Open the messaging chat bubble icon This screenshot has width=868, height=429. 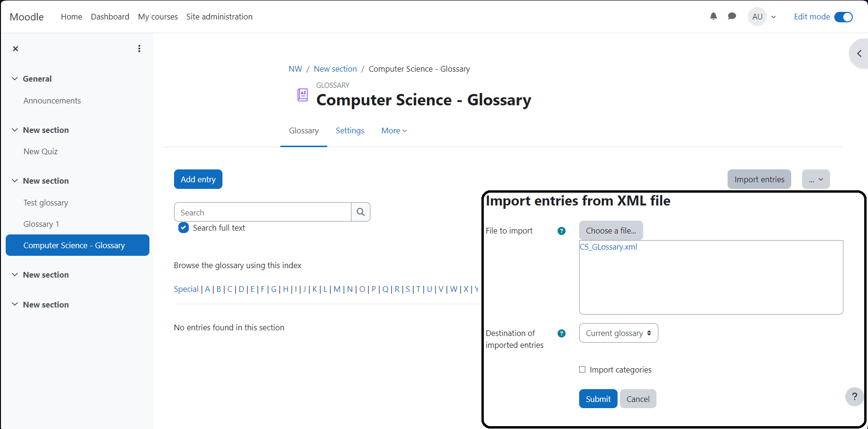click(732, 16)
